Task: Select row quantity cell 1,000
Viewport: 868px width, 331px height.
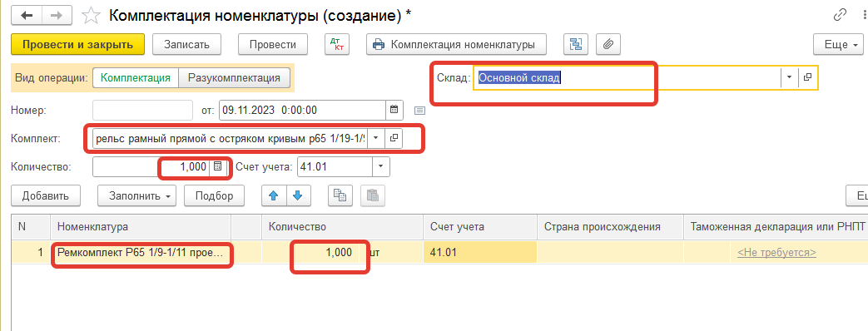Action: [x=310, y=252]
